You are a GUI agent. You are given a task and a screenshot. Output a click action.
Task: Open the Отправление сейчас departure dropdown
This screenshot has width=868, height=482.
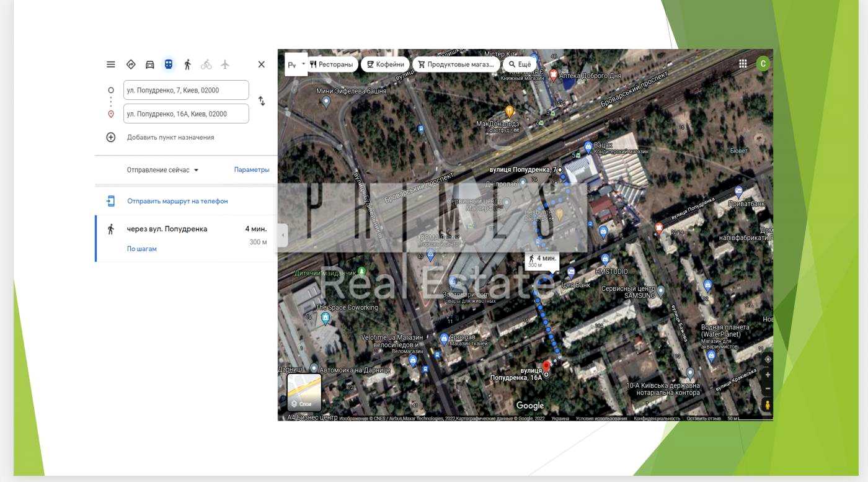pos(163,170)
